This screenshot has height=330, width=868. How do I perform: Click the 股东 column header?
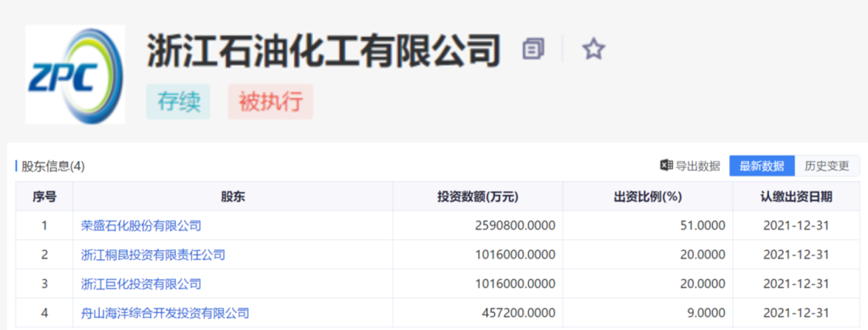click(x=233, y=196)
